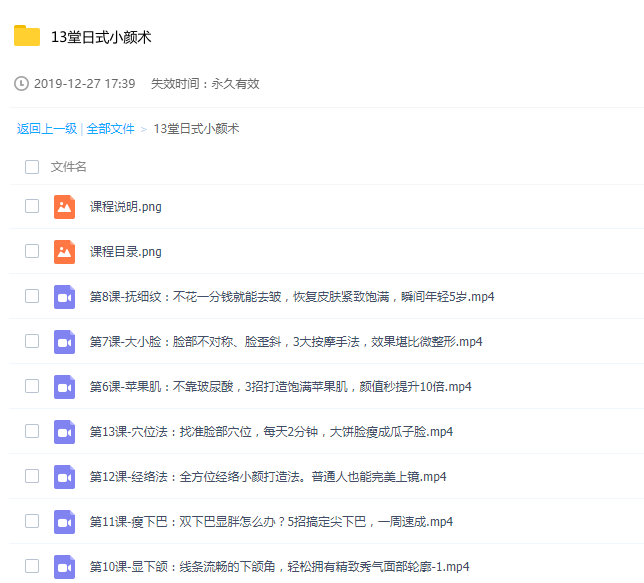Open 第12课-经络法 mp4 file name

coord(268,477)
